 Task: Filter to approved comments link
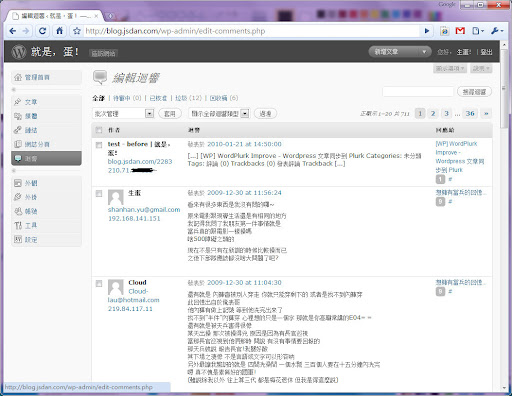coord(158,98)
